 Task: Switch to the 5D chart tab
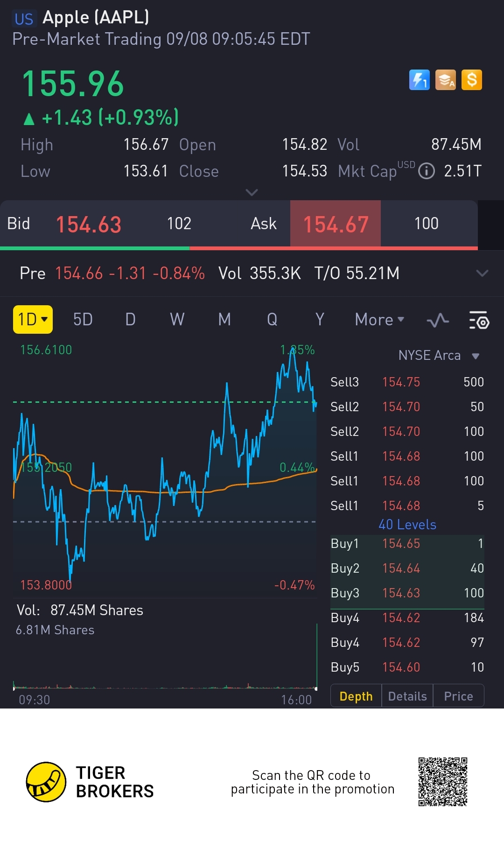[x=83, y=320]
